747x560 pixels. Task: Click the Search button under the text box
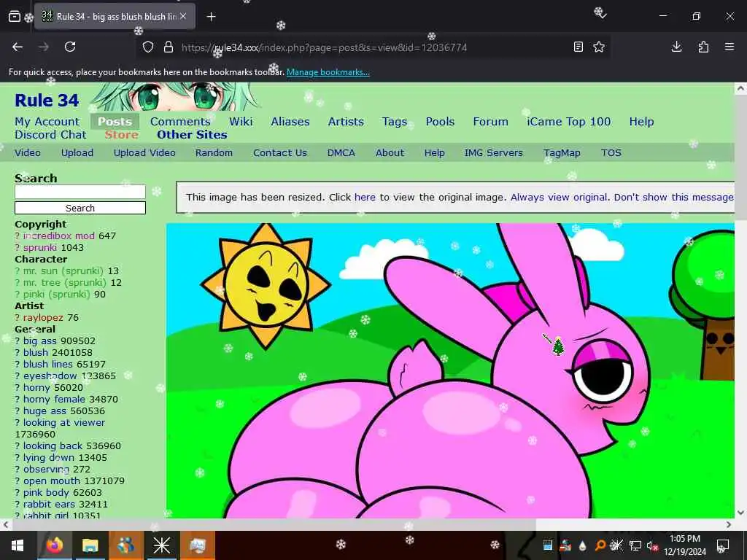[x=80, y=208]
